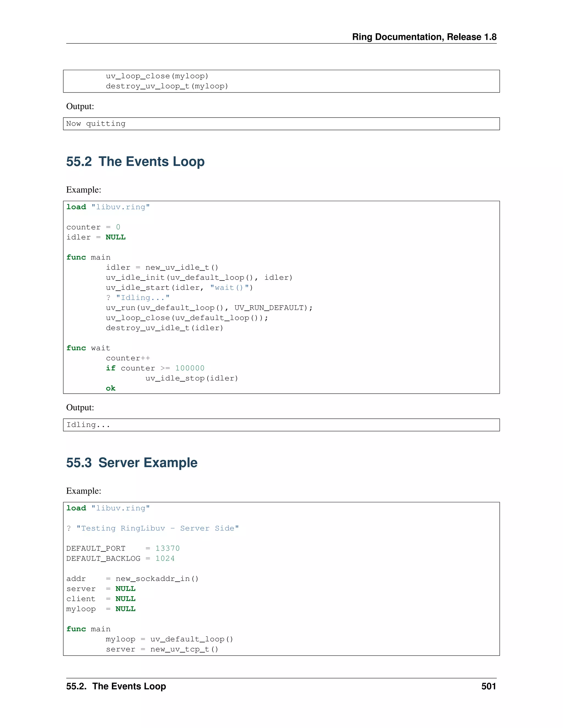This screenshot has height=728, width=563.
Task: Click the func wait definition line
Action: pyautogui.click(x=88, y=348)
